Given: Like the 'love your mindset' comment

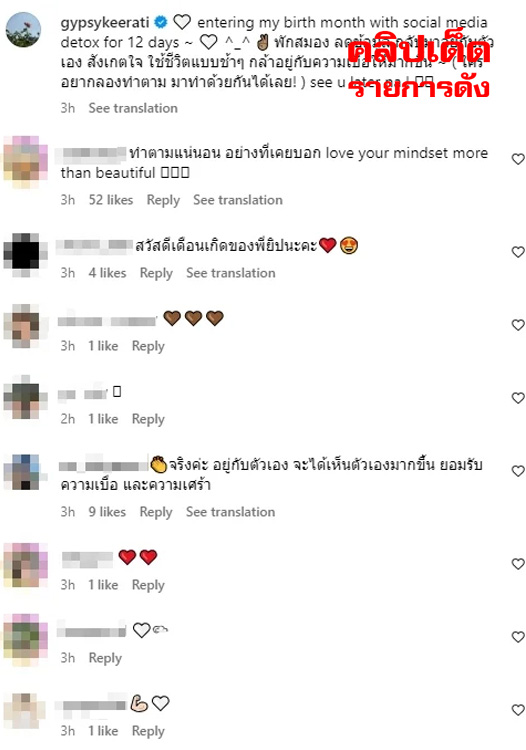Looking at the screenshot, I should (x=518, y=159).
